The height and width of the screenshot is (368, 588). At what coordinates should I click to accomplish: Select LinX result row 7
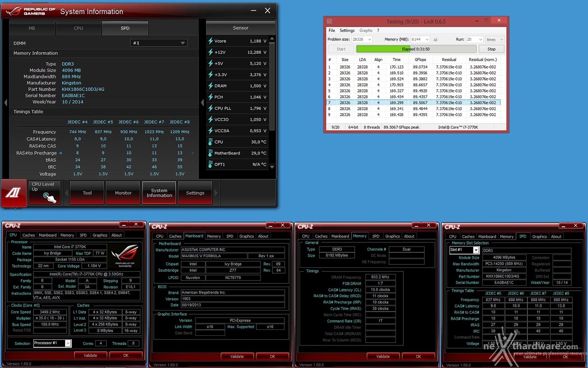413,103
